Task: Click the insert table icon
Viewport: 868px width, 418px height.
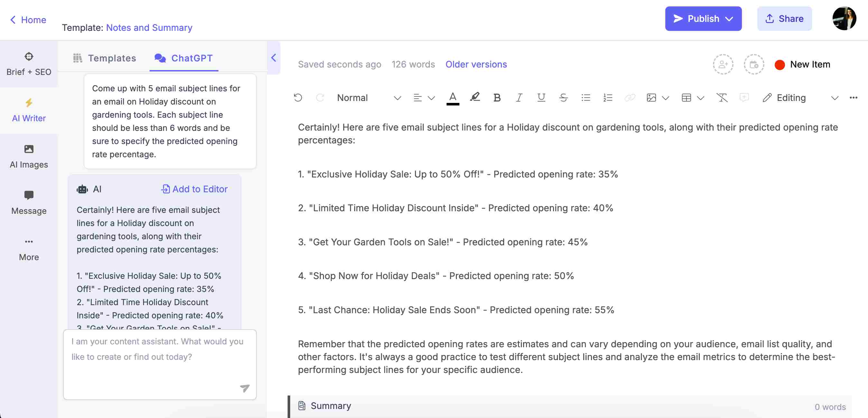Action: (686, 98)
